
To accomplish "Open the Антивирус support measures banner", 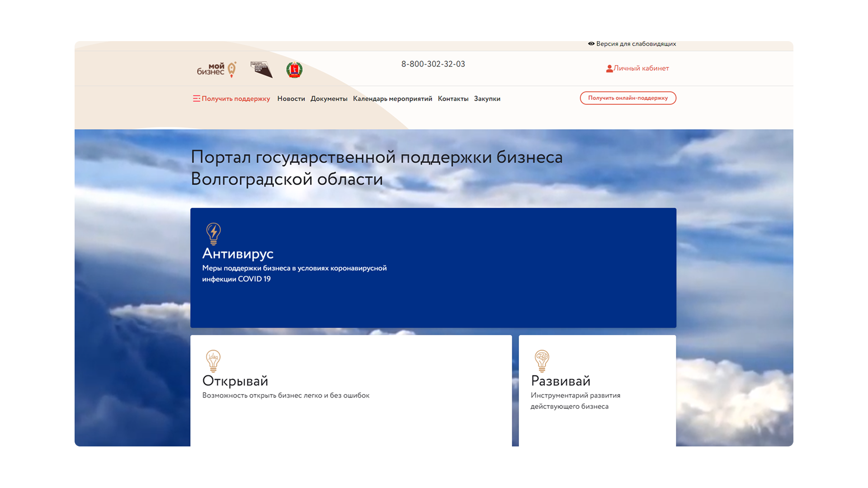I will coord(433,267).
